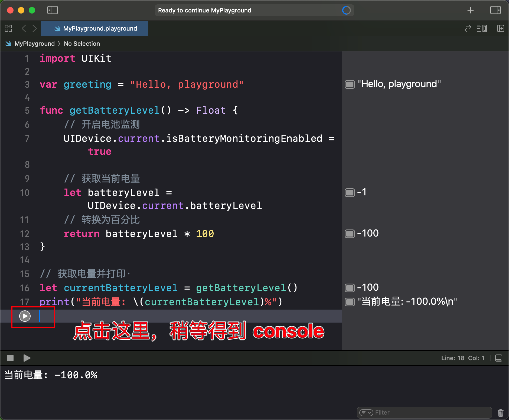Image resolution: width=509 pixels, height=420 pixels.
Task: Click line number 10 in gutter
Action: point(25,193)
